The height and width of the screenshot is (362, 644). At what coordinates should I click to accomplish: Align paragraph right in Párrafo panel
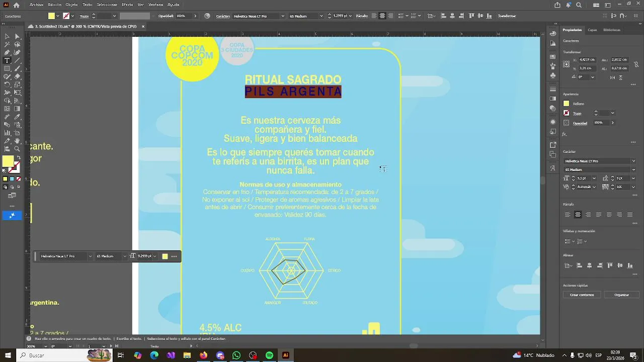tap(588, 215)
